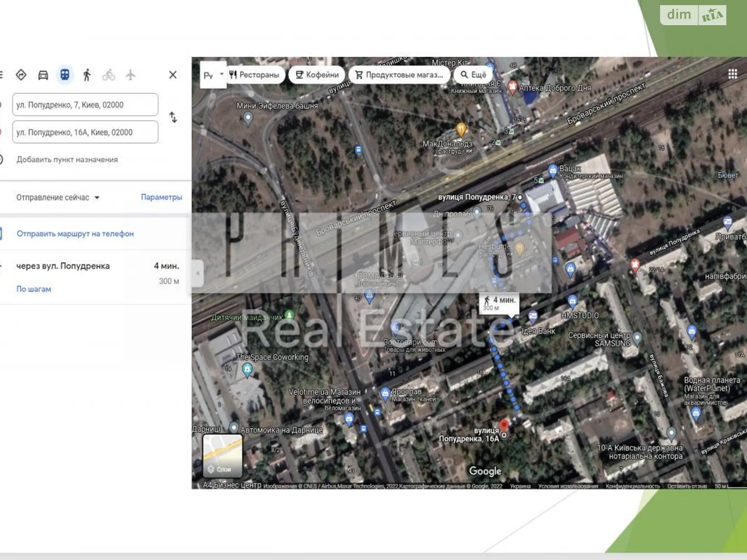747x560 pixels.
Task: Swap origin and destination addresses
Action: pos(173,117)
